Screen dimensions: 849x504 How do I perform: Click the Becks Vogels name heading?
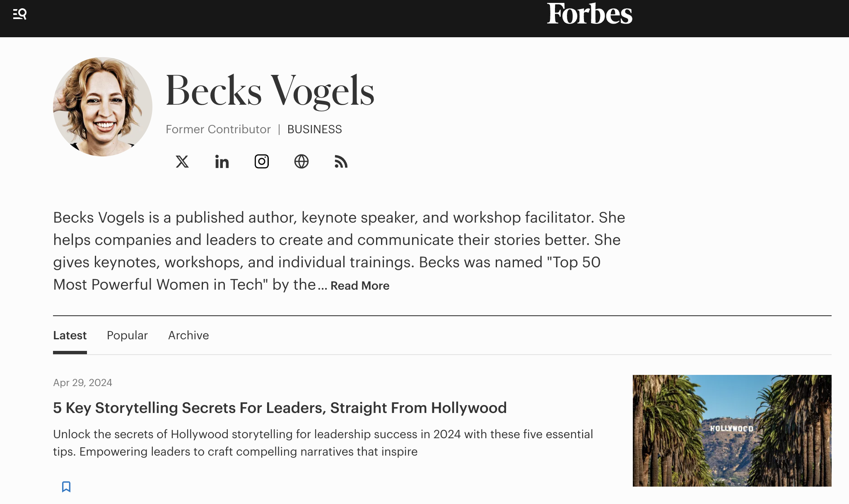coord(270,91)
